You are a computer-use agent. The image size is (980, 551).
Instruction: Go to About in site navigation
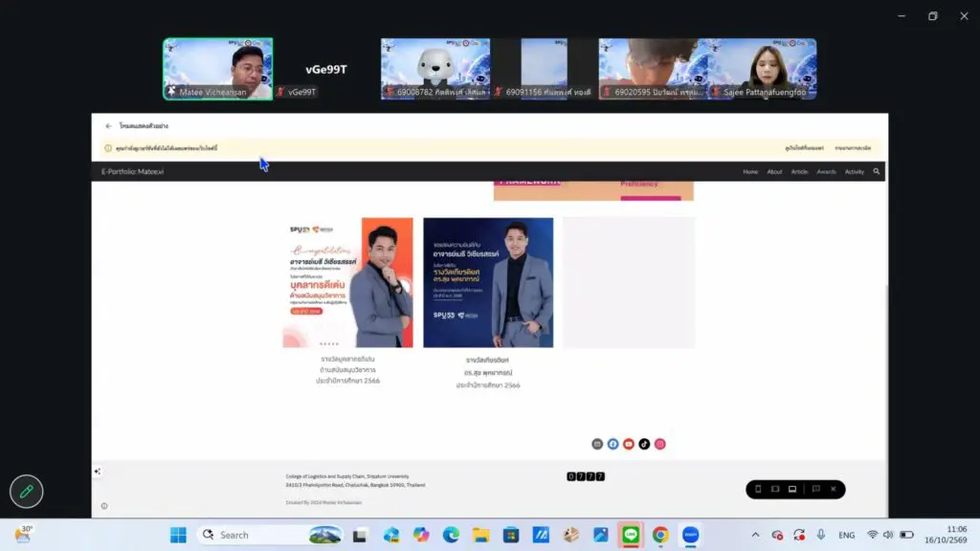774,172
